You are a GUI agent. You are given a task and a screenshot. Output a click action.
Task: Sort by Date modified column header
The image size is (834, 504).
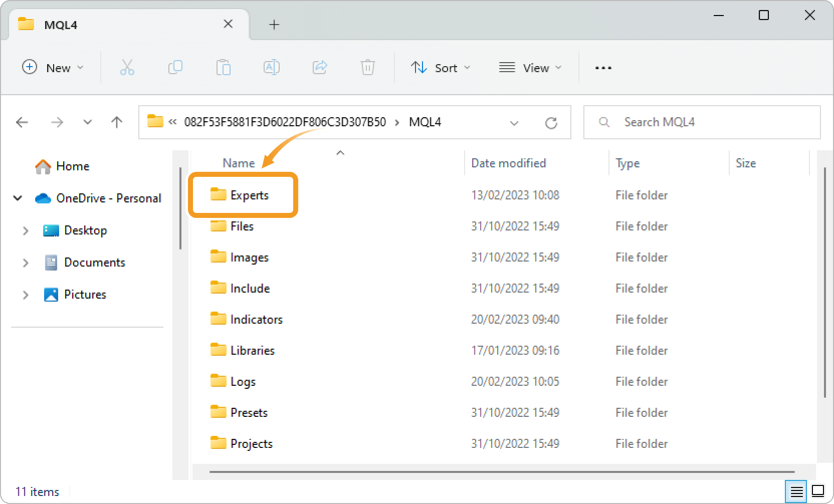[x=508, y=163]
